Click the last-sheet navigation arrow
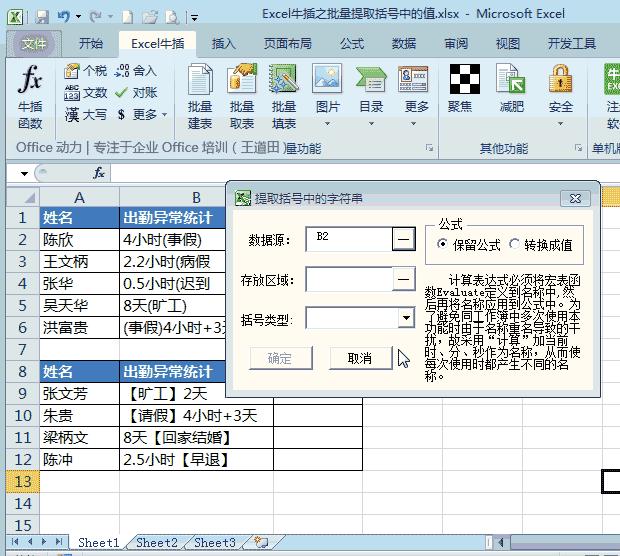Image resolution: width=620 pixels, height=556 pixels. (59, 541)
